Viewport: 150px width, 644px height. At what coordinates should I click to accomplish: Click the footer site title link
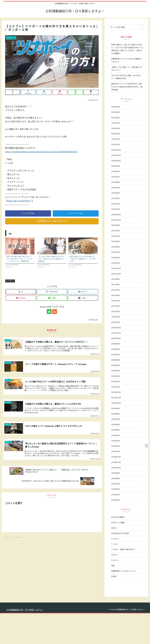(25, 610)
